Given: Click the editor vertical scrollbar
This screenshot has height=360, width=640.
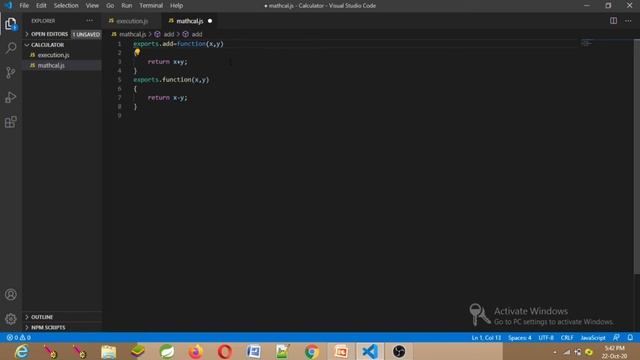Looking at the screenshot, I should coord(636,157).
